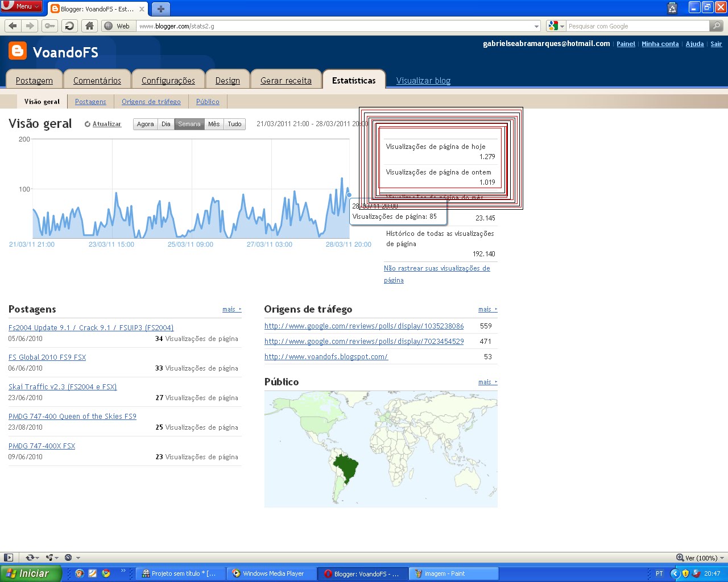Screen dimensions: 728x582
Task: Open the Opera Turbo dropdown in status bar
Action: [x=72, y=558]
